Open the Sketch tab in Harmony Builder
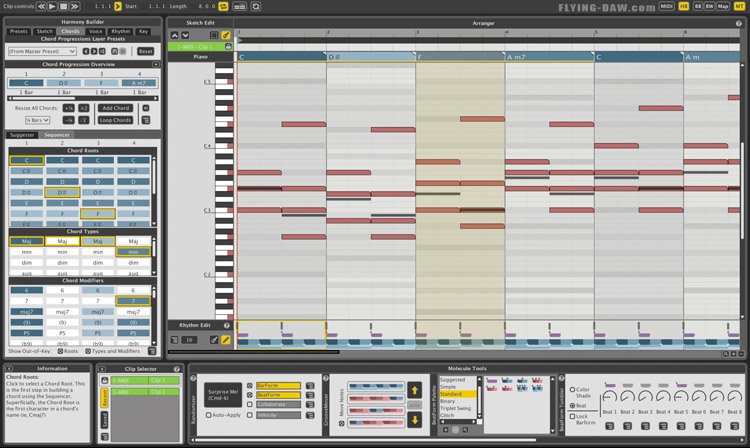The image size is (750, 448). [x=44, y=31]
